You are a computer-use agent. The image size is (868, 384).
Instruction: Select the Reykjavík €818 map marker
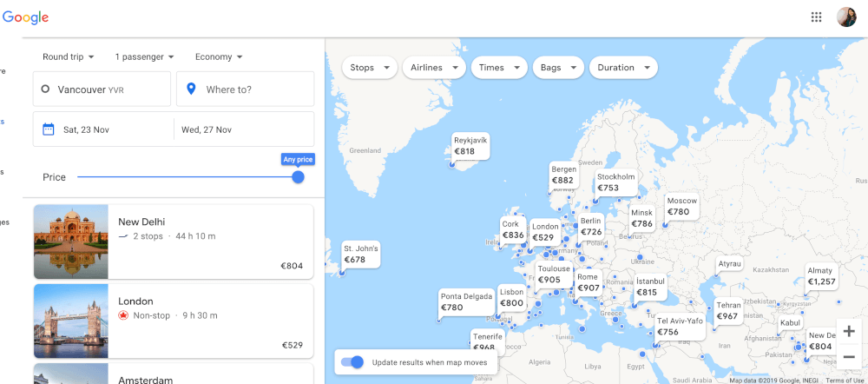coord(471,146)
